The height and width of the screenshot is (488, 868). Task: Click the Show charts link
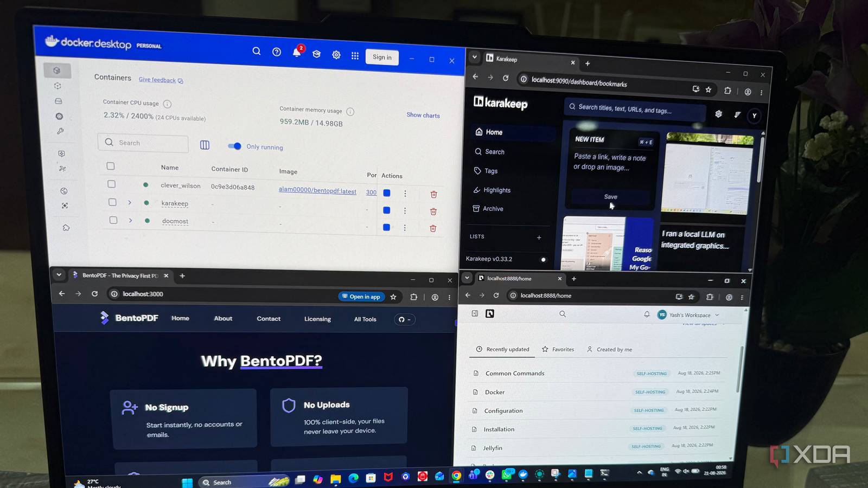click(423, 115)
